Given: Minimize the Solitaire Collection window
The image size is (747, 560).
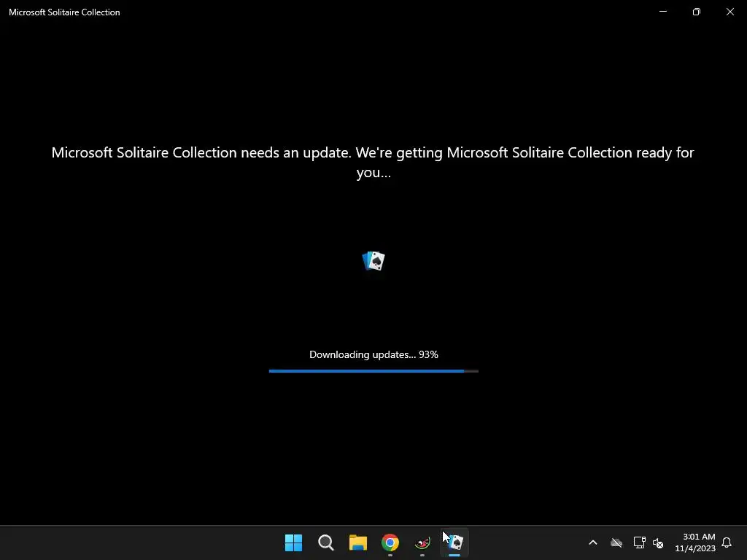Looking at the screenshot, I should (x=663, y=12).
